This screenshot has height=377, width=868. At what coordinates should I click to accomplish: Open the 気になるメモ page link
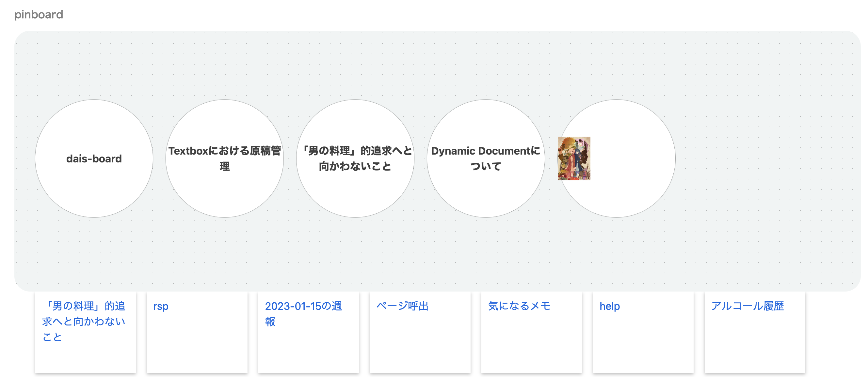point(520,306)
